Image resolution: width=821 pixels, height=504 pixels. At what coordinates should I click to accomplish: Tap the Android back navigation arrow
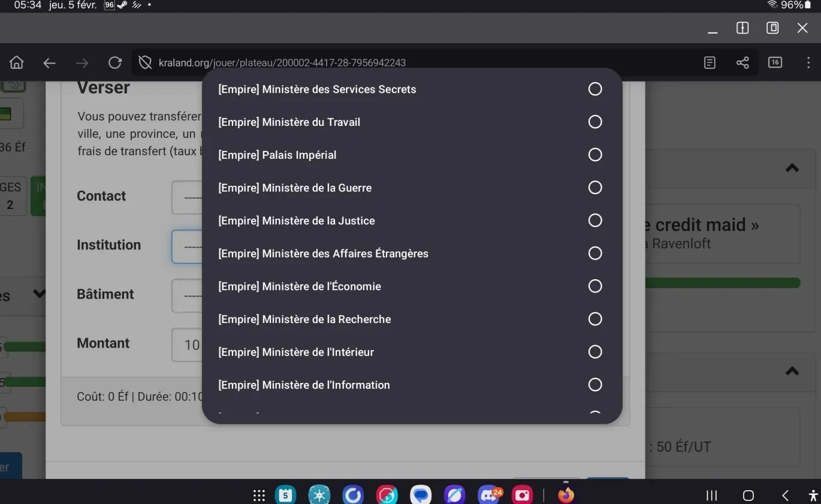785,496
